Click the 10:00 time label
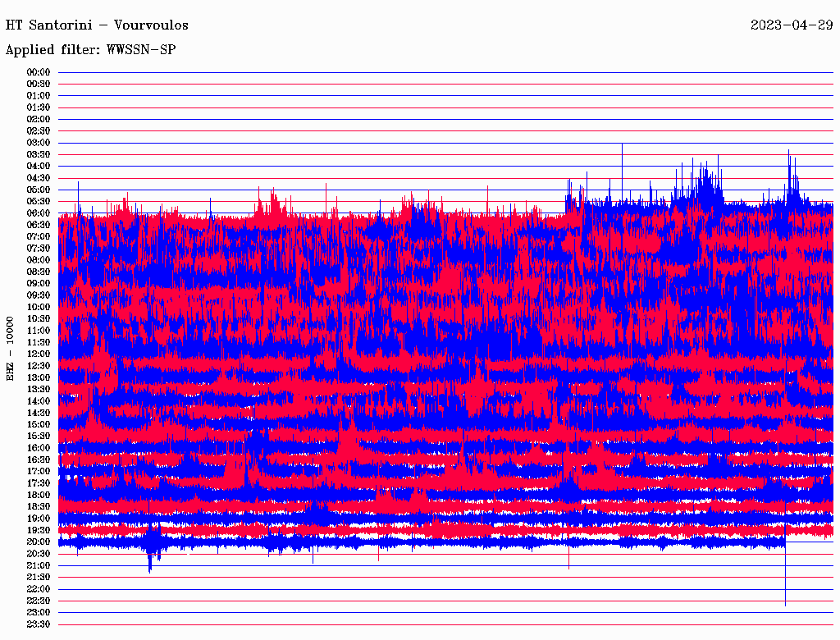Viewport: 840px width, 640px height. (x=39, y=307)
